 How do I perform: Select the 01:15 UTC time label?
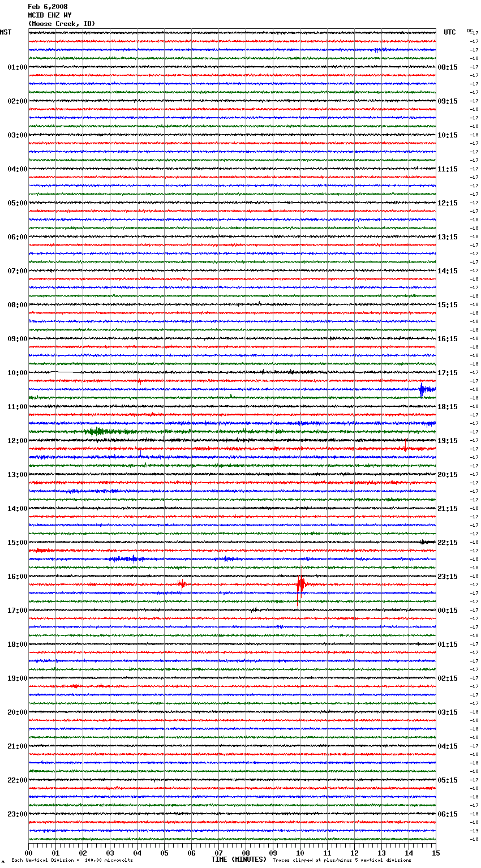point(448,644)
